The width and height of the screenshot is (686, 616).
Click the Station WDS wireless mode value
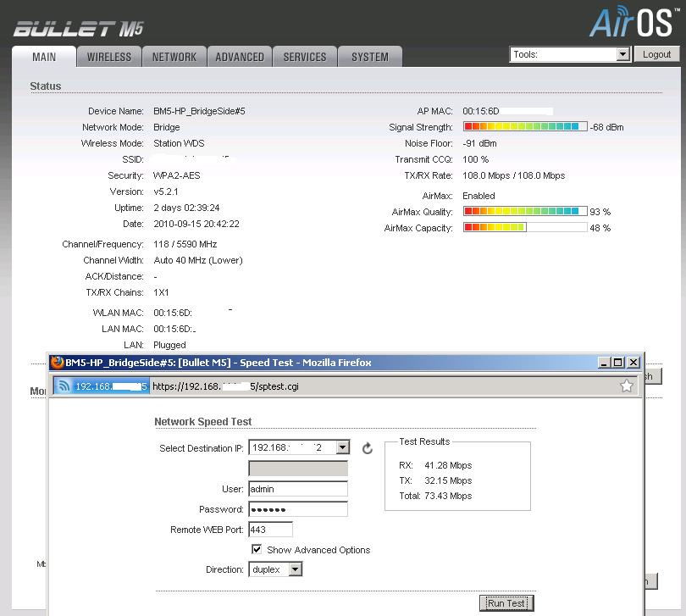[179, 143]
